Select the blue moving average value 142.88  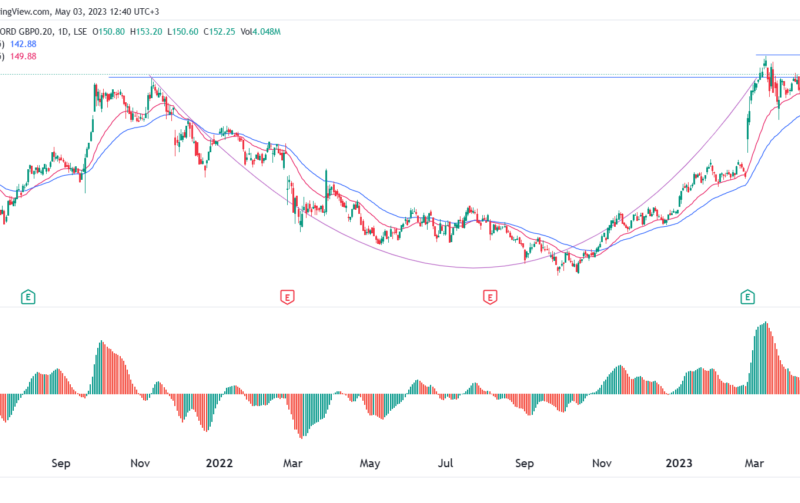(23, 44)
